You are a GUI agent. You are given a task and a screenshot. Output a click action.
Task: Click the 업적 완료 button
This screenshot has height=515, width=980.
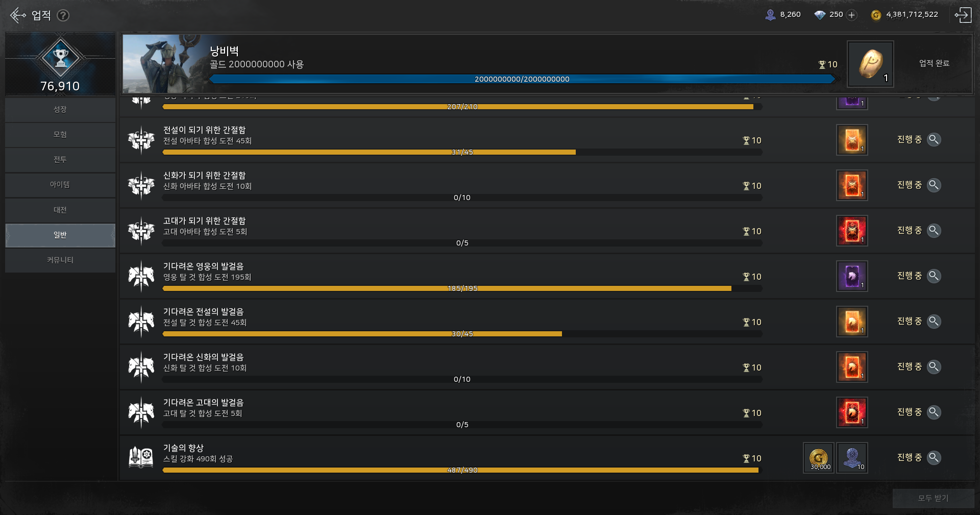[x=934, y=63]
